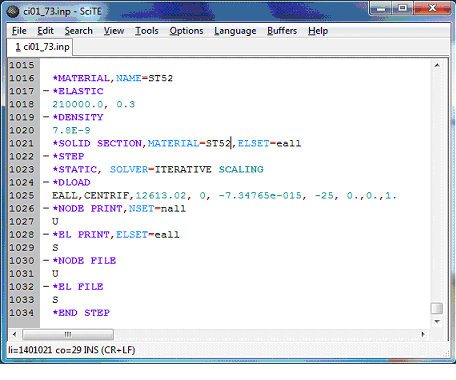This screenshot has height=380, width=456.
Task: Click the density value 7.8E-9
Action: [x=71, y=130]
